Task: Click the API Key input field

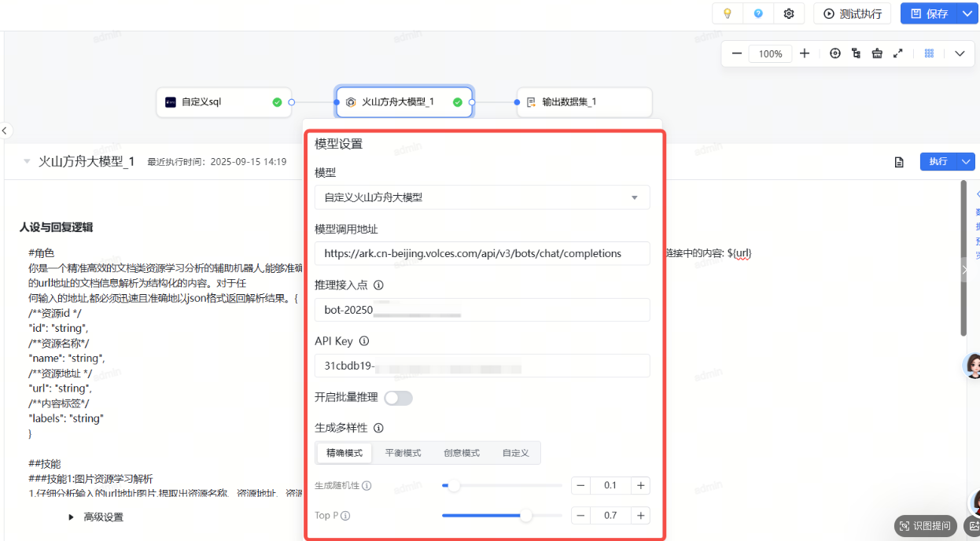Action: point(482,366)
